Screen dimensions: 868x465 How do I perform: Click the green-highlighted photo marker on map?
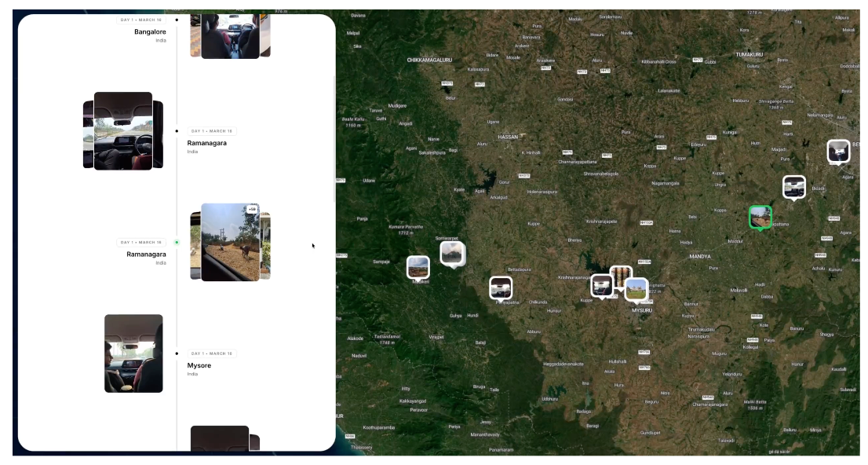click(x=760, y=217)
